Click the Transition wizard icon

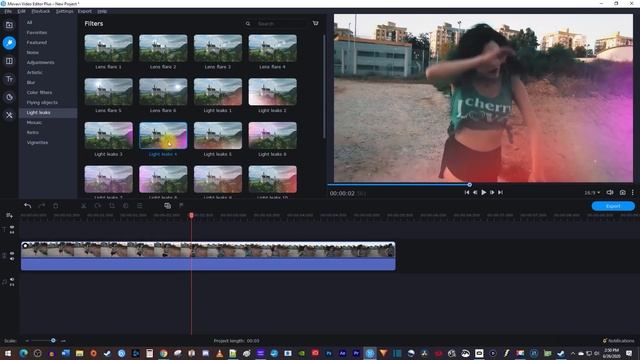click(167, 206)
